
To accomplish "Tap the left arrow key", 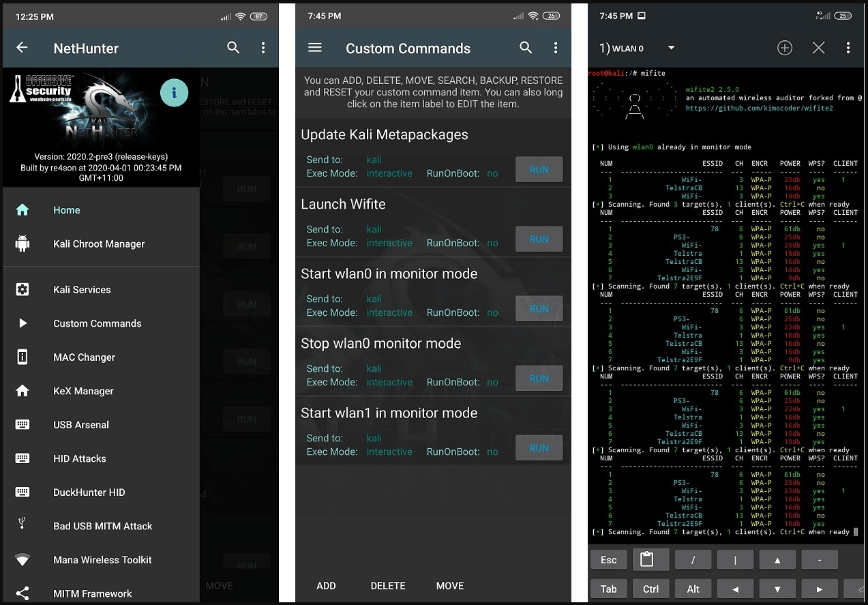I will pyautogui.click(x=735, y=589).
